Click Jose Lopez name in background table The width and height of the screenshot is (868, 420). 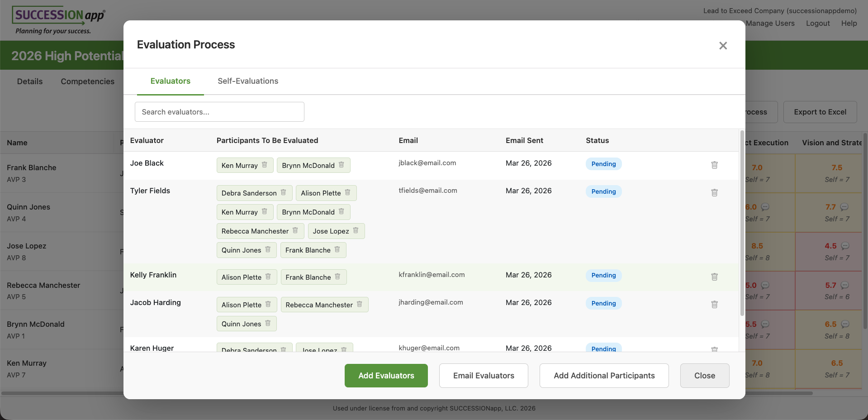27,246
